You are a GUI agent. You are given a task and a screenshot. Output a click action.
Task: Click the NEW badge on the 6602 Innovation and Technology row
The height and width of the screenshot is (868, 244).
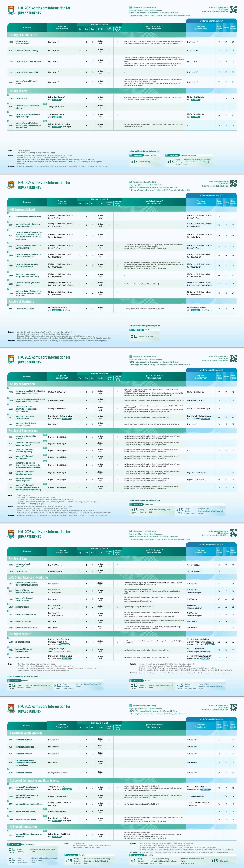(x=45, y=831)
